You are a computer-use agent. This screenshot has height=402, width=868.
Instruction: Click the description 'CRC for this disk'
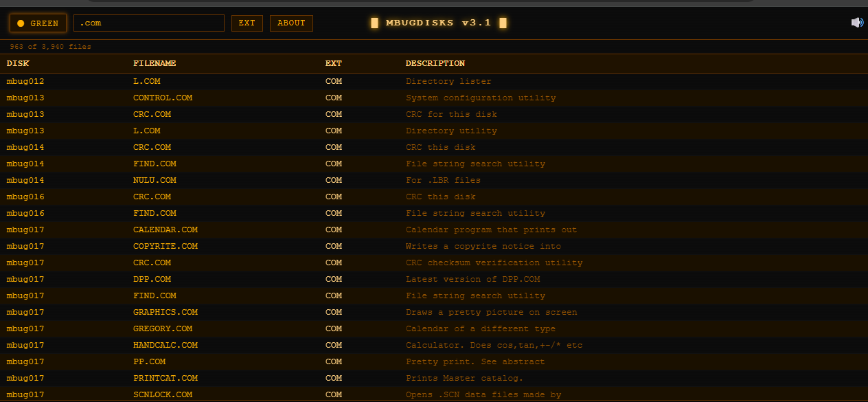pos(451,114)
